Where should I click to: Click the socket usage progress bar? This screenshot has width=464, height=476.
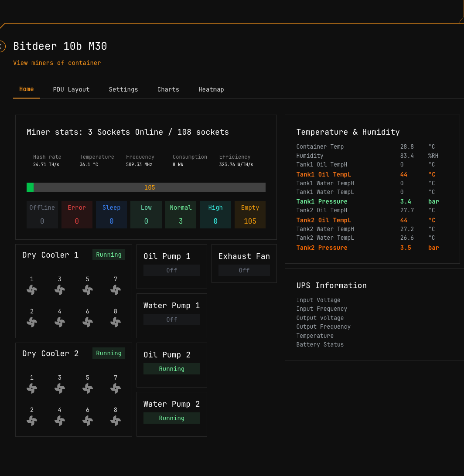[146, 187]
